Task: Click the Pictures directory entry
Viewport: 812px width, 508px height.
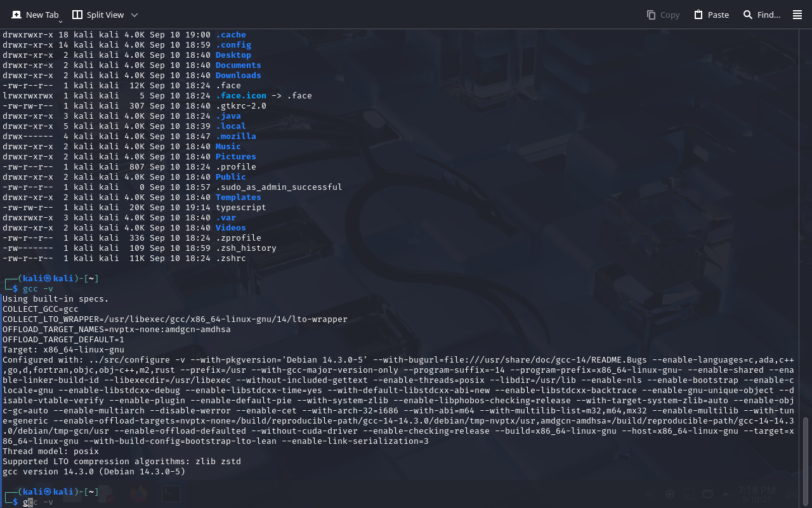Action: click(236, 157)
